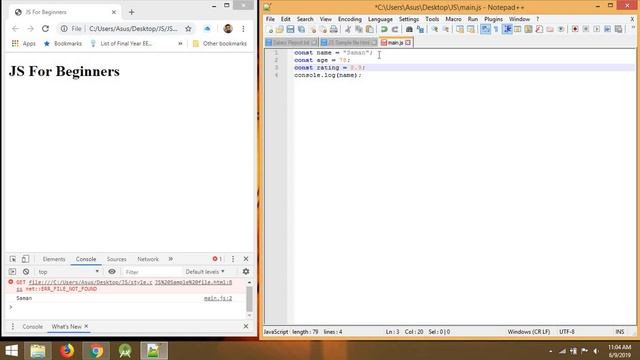The height and width of the screenshot is (360, 640).
Task: Switch to the Sources DevTools tab
Action: coord(116,259)
